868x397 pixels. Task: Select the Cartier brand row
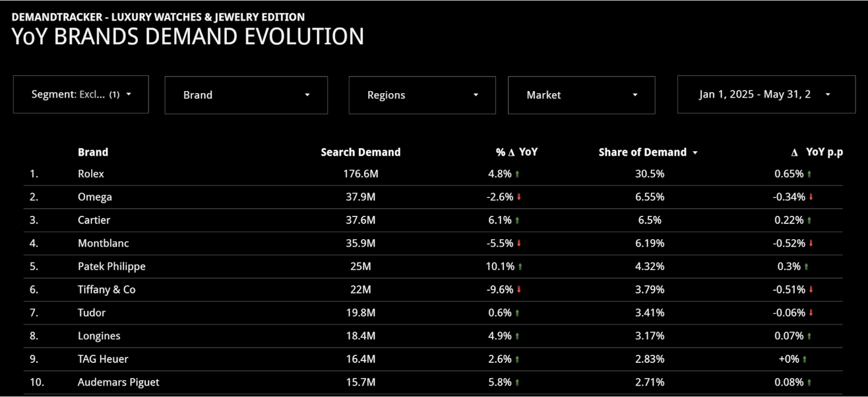point(433,220)
